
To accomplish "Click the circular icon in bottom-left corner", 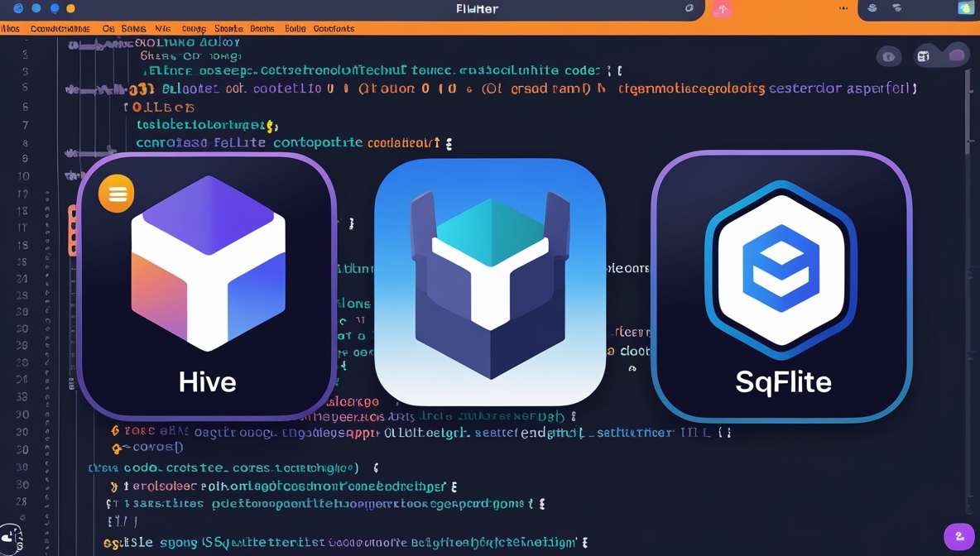I will coord(11,538).
